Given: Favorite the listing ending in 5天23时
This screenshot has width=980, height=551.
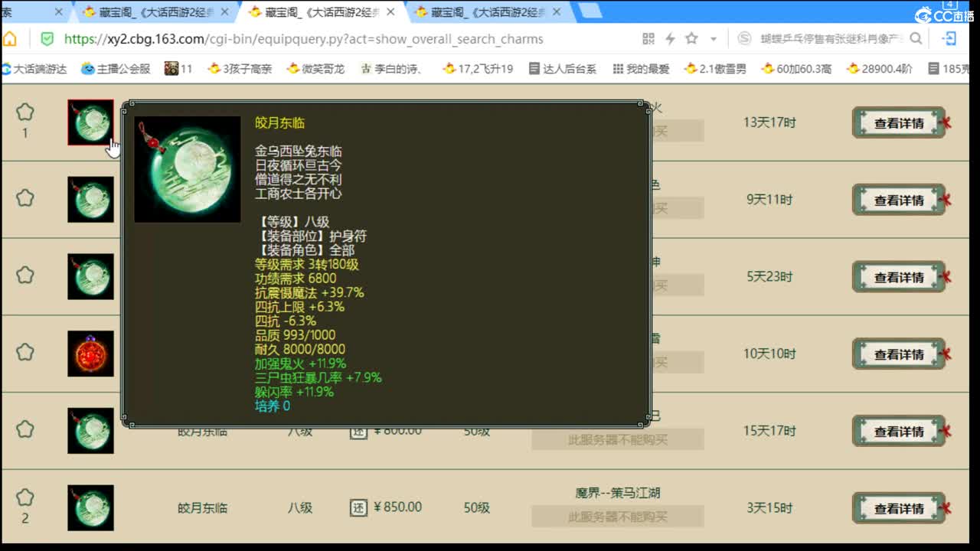Looking at the screenshot, I should click(x=25, y=275).
